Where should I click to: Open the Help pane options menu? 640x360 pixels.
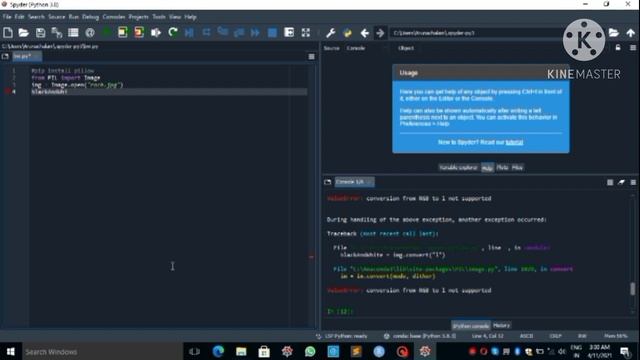click(633, 48)
